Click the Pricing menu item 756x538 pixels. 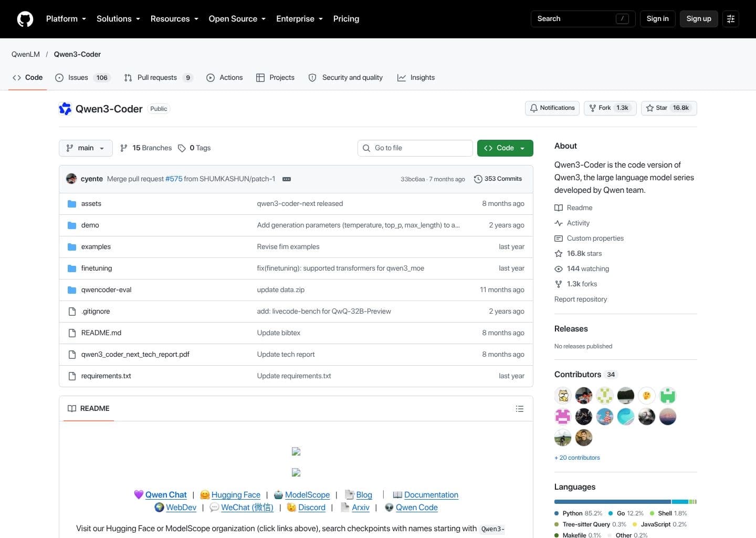346,19
